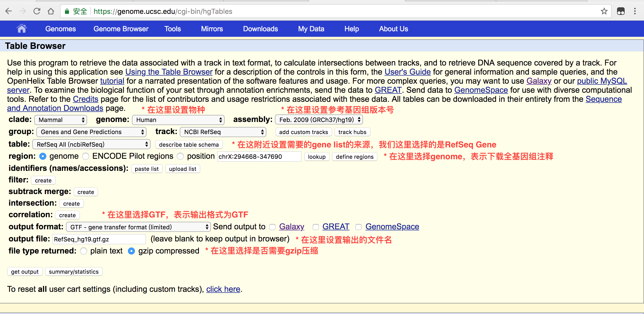Select the Genome Browser menu item

121,29
